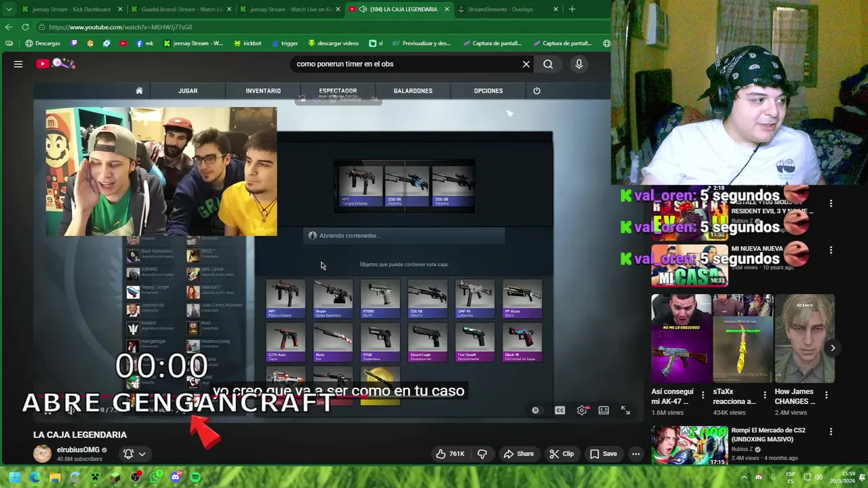Create a Clip of the video
The image size is (868, 488).
(561, 453)
